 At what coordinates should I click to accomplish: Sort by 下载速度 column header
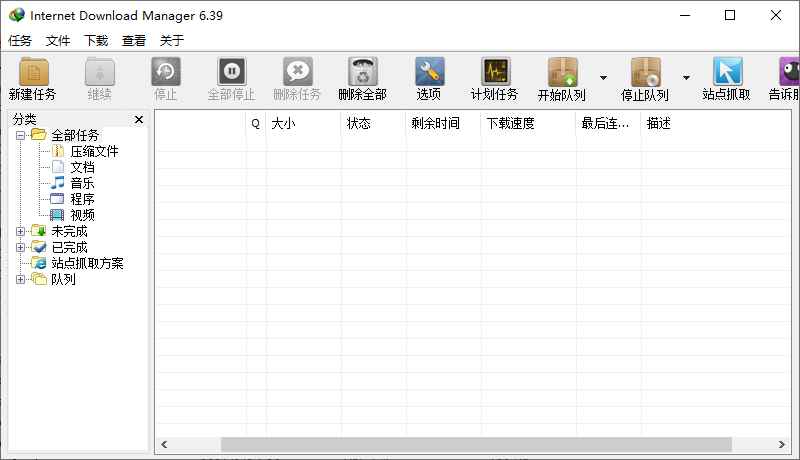click(528, 123)
